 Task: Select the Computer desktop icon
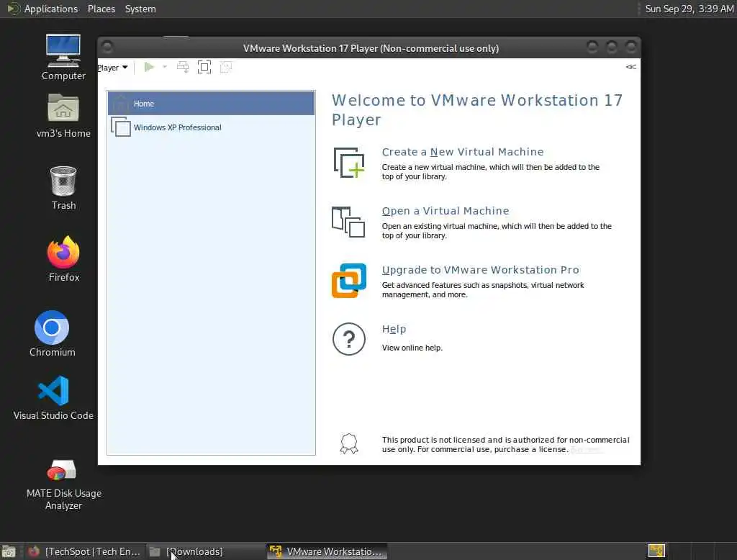(63, 58)
